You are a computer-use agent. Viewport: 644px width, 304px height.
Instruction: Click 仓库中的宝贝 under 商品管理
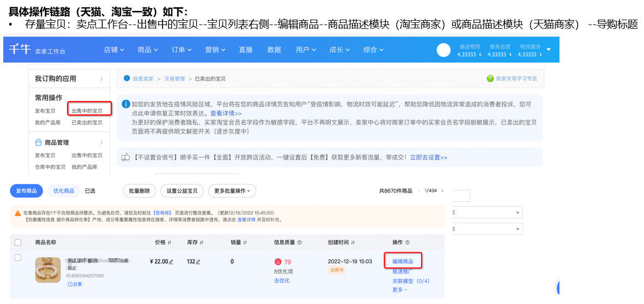(50, 167)
